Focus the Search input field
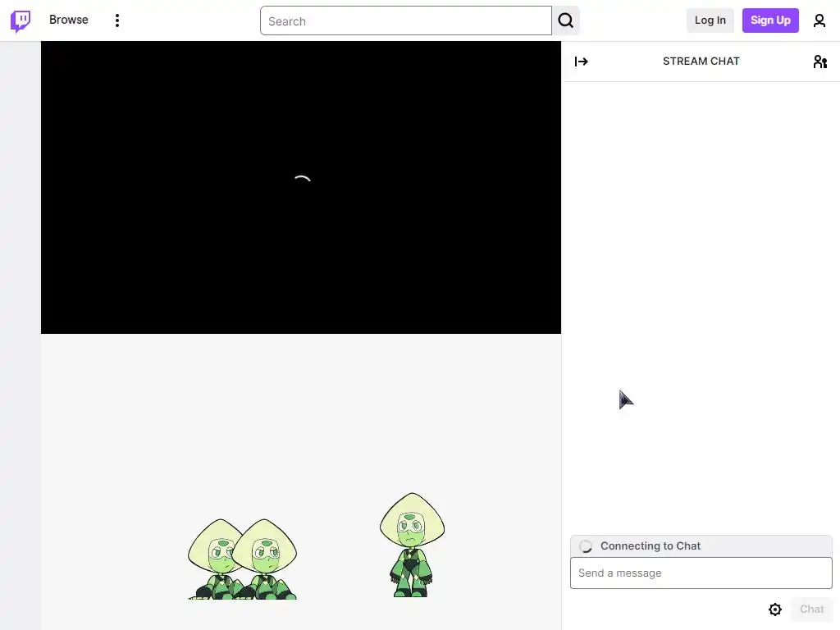 pyautogui.click(x=405, y=21)
